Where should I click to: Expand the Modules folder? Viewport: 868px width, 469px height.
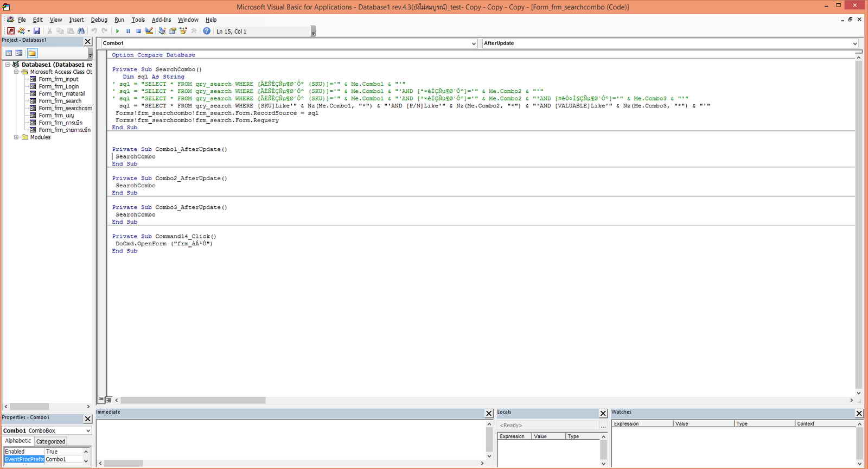pos(16,137)
